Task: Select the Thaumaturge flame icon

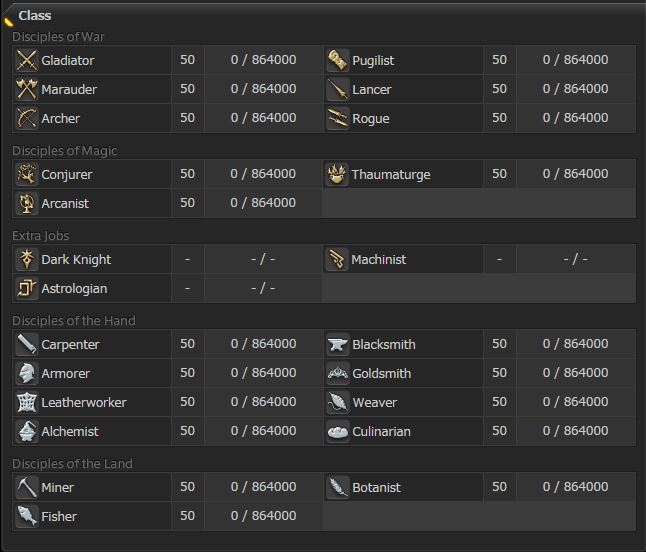Action: 337,174
